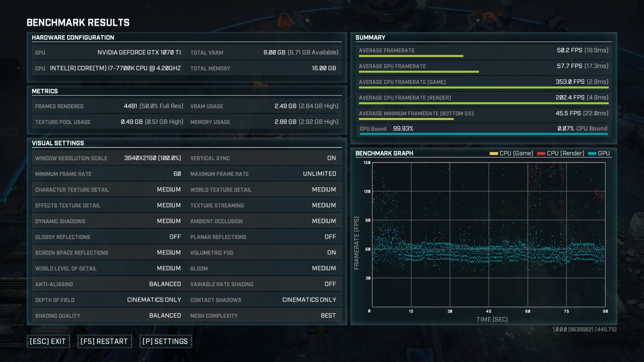Click the Volumetric Fog ON setting
The width and height of the screenshot is (644, 362).
[x=331, y=253]
